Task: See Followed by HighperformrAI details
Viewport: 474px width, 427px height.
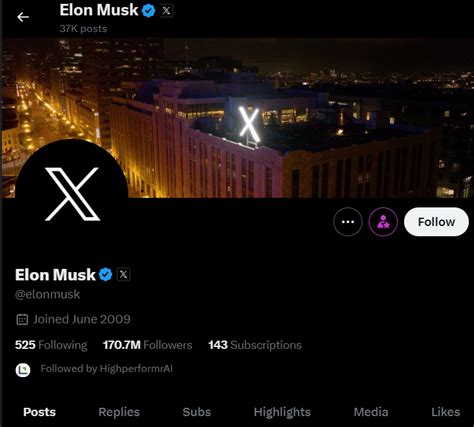Action: [x=107, y=369]
